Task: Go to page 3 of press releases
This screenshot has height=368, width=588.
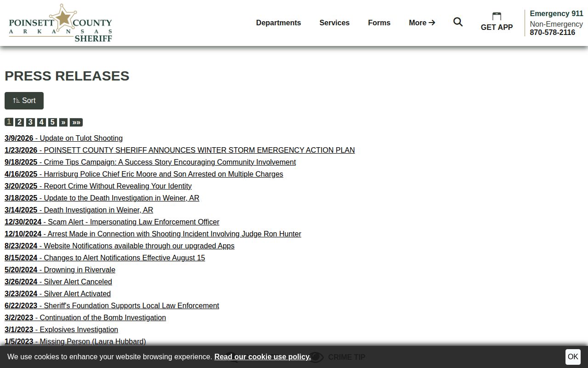Action: click(30, 122)
